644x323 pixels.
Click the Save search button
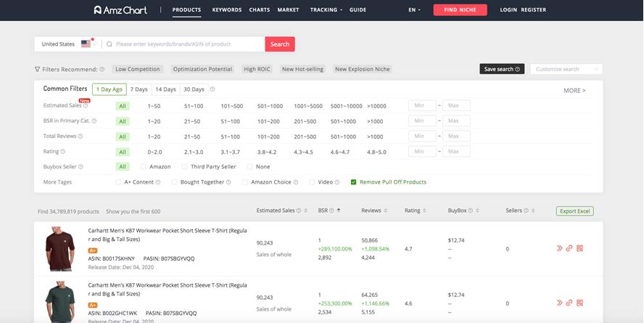(x=502, y=69)
